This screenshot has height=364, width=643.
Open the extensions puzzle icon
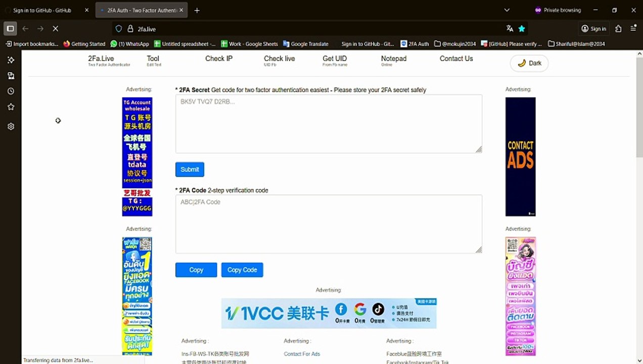point(618,29)
